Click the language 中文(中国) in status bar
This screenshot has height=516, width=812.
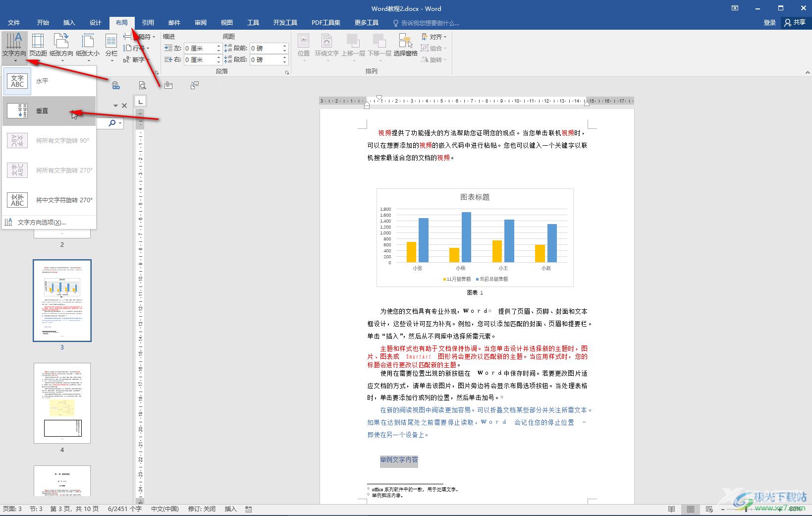coord(165,509)
